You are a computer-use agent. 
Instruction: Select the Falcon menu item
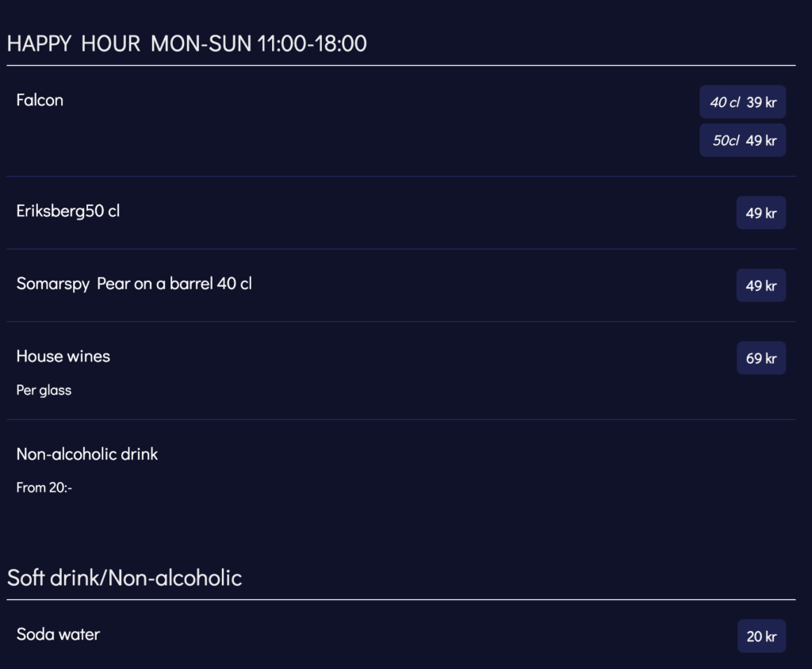(x=40, y=101)
